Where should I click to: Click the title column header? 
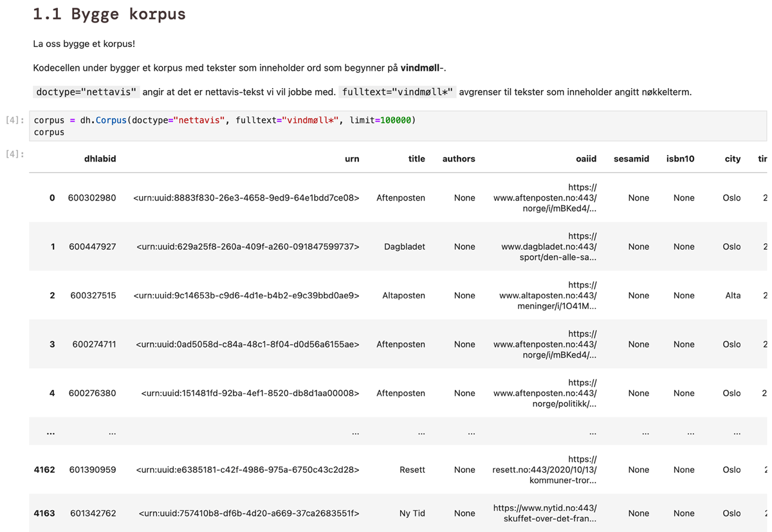pos(416,159)
